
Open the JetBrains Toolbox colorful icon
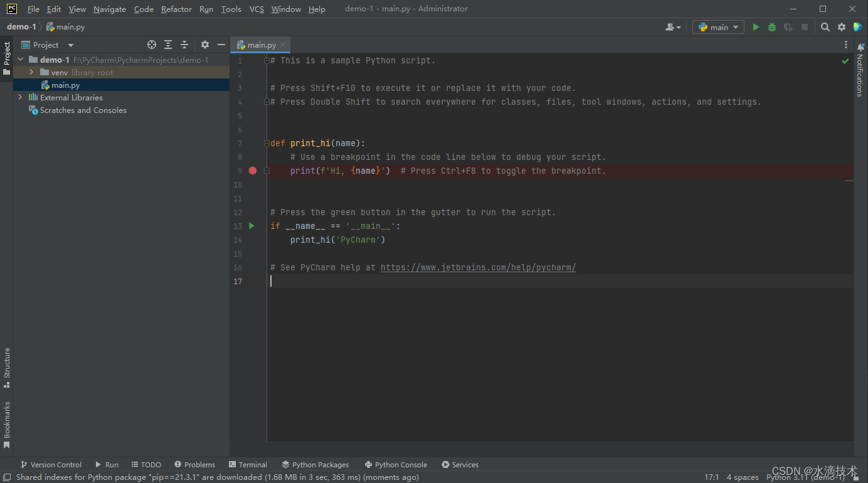(857, 27)
